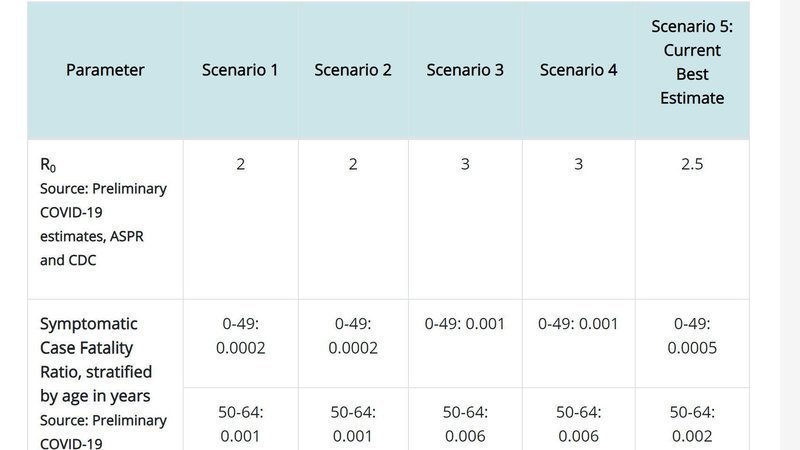Select the 2.5 R0 value in Scenario 5

pos(691,164)
